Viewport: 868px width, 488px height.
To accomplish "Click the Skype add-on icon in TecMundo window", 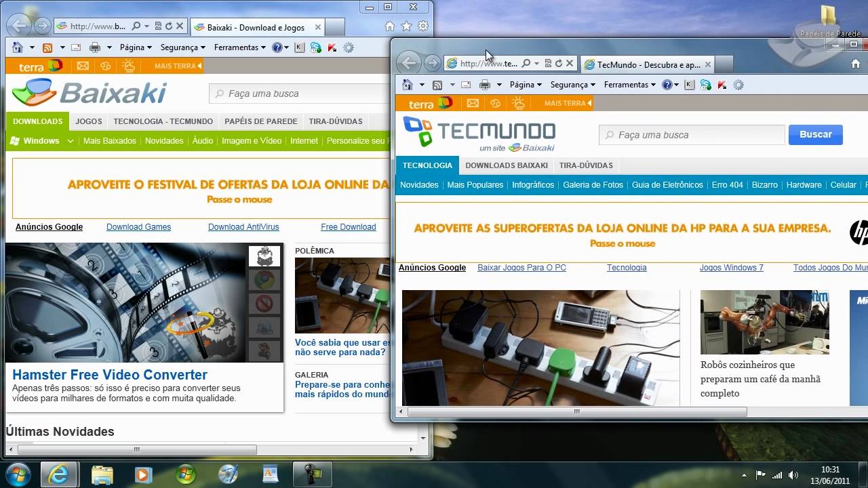I will [706, 85].
